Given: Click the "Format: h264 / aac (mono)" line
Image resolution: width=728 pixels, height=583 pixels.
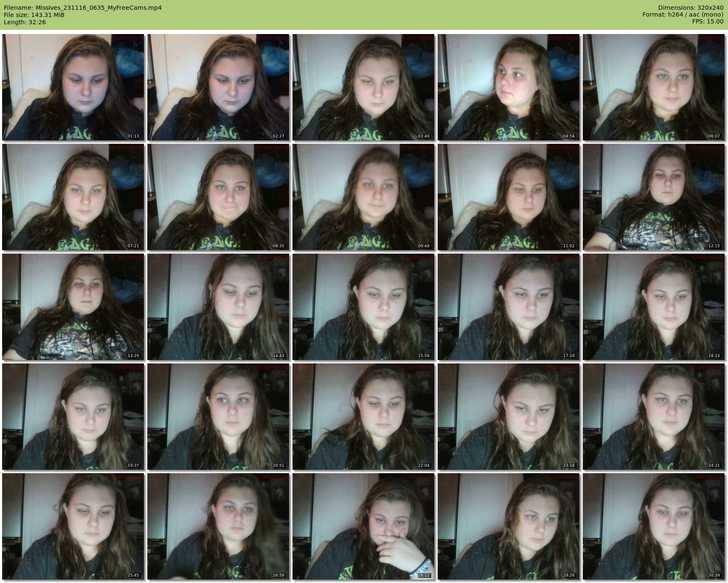Looking at the screenshot, I should click(683, 15).
